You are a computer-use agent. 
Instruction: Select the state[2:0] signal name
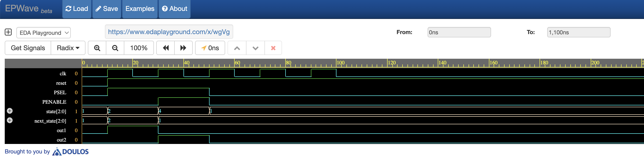coord(56,112)
